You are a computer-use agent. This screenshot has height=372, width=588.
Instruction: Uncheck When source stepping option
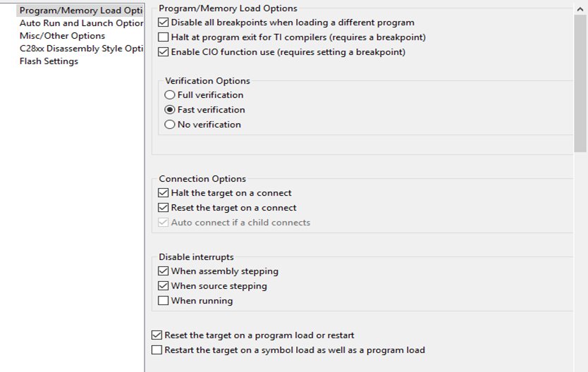(x=164, y=286)
